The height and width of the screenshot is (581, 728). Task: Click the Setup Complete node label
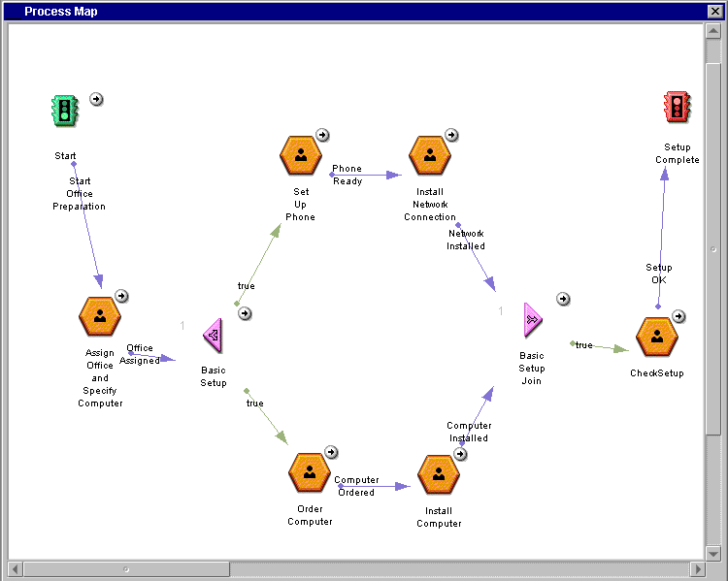pyautogui.click(x=678, y=153)
